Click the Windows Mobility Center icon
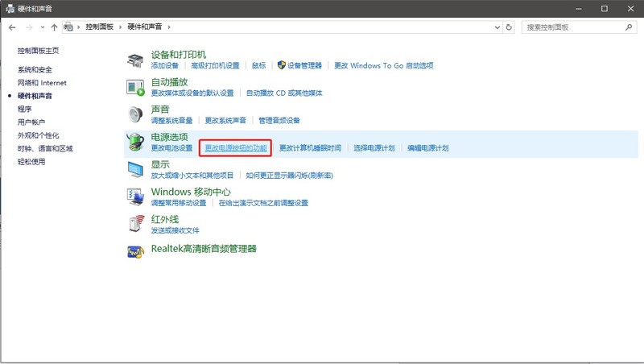 coord(135,196)
